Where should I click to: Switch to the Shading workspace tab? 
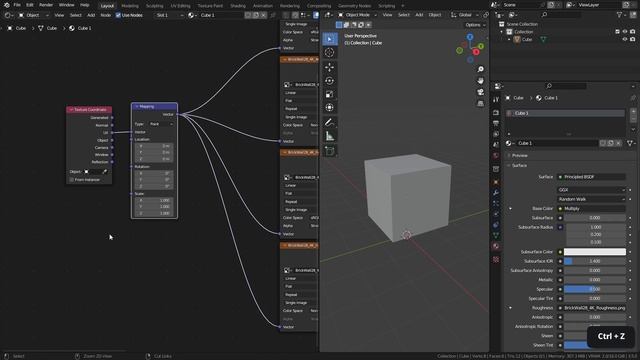(x=238, y=6)
